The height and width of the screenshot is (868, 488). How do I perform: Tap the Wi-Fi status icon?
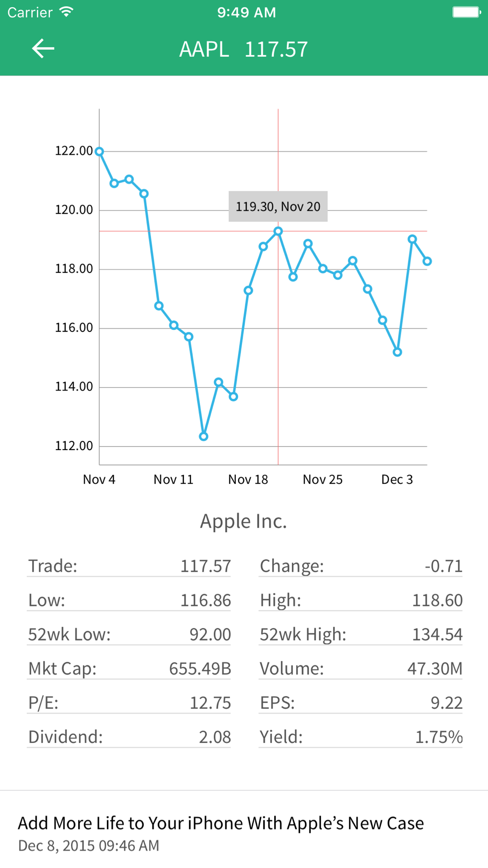click(x=66, y=12)
